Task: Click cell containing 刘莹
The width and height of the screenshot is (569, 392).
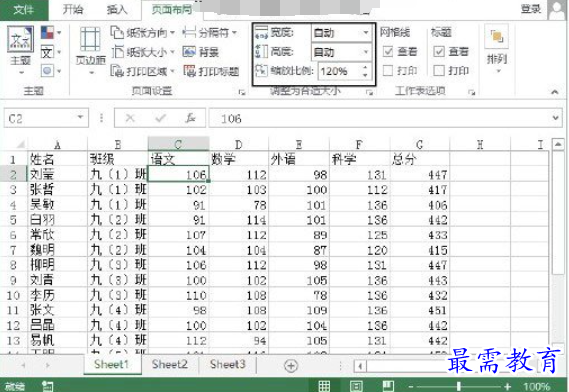Action: (x=57, y=175)
